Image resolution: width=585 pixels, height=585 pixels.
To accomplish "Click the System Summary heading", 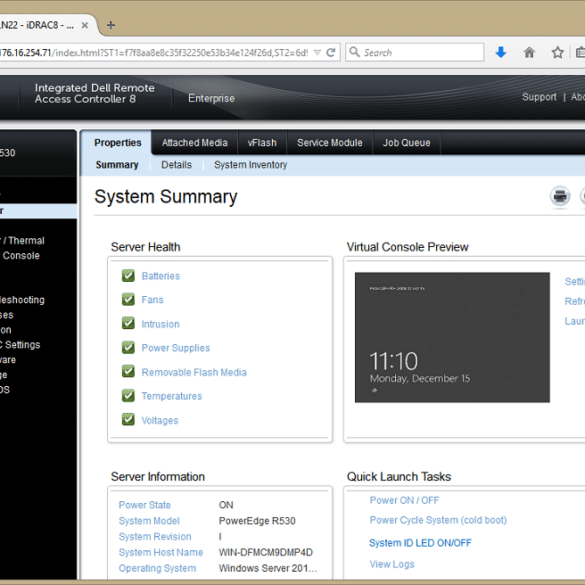I will click(x=166, y=197).
